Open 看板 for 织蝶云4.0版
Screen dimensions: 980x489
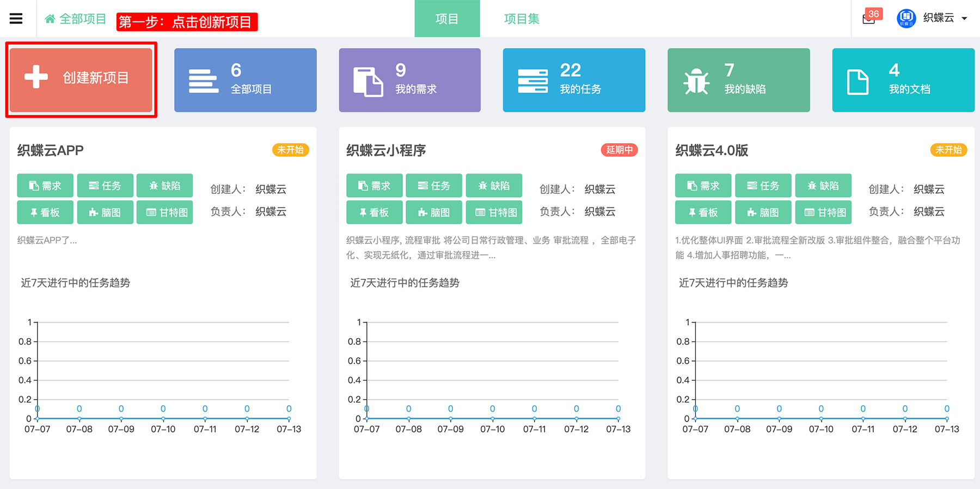click(x=703, y=212)
